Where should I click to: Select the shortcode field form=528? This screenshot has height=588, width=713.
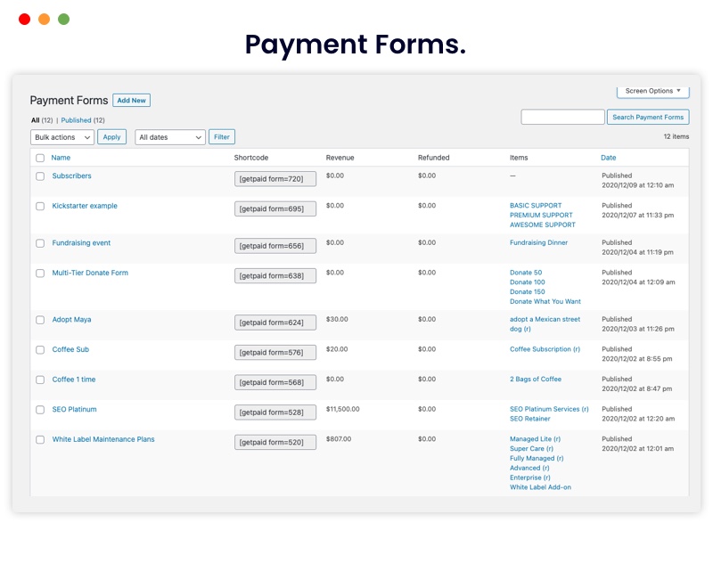click(275, 412)
